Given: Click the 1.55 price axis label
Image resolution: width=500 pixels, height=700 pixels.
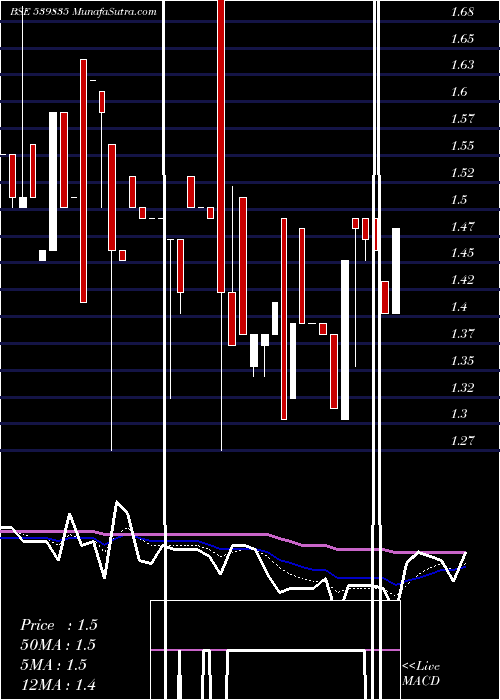Looking at the screenshot, I should click(462, 146).
